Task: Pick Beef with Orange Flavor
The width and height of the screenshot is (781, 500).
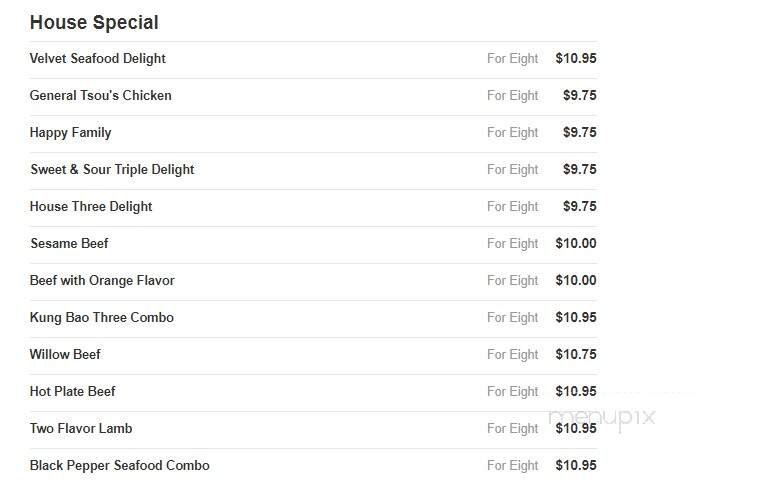Action: [x=102, y=281]
